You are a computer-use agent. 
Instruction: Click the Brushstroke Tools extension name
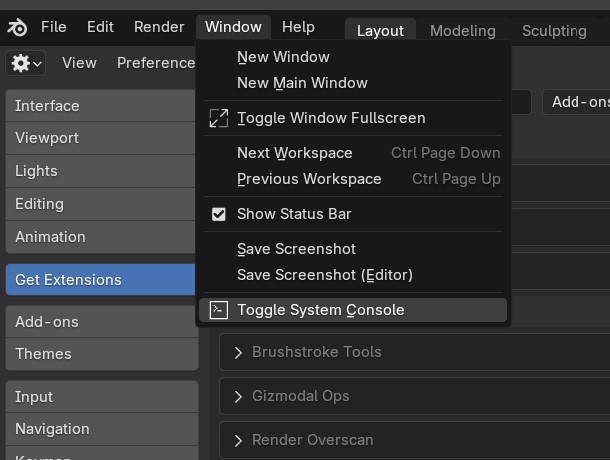(x=317, y=352)
